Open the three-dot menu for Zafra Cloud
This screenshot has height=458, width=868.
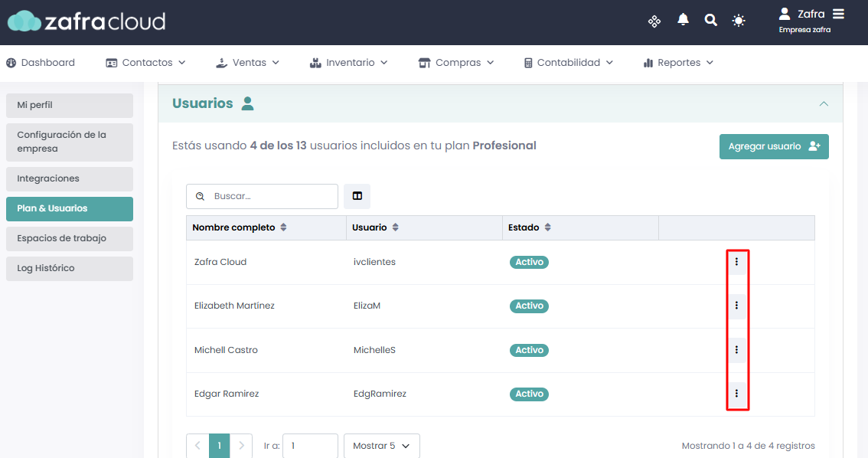tap(736, 262)
